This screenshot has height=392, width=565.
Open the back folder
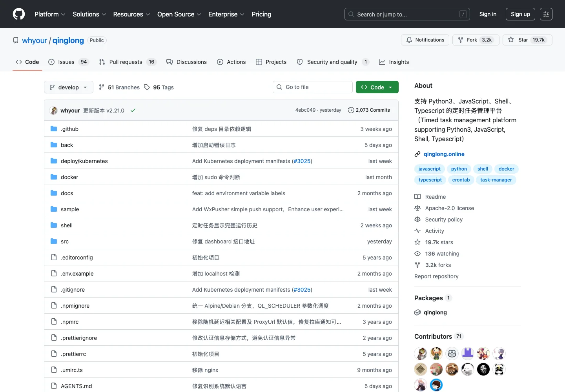click(x=67, y=145)
